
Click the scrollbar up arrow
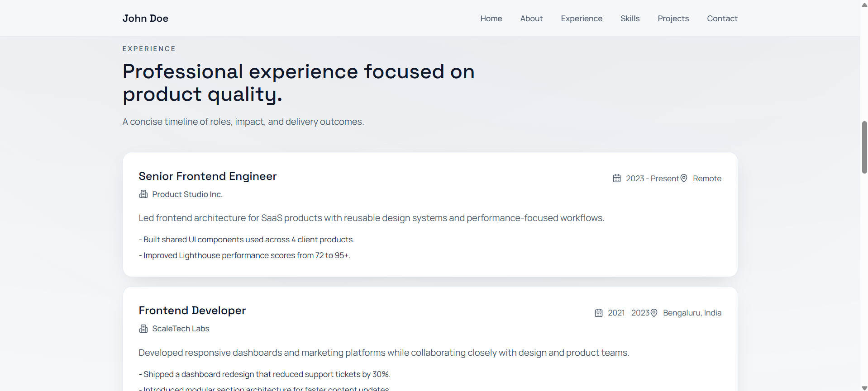863,5
